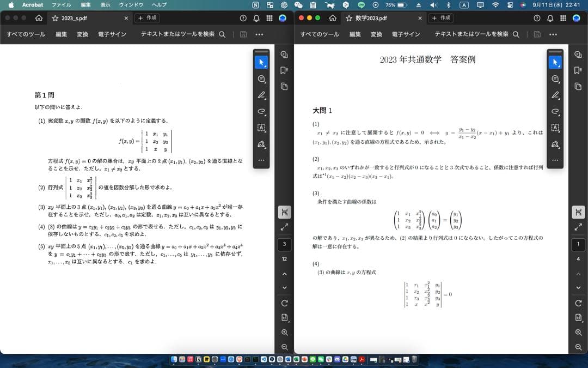Open the ウィンドウ menu in menu bar
Image resolution: width=588 pixels, height=368 pixels.
[x=131, y=5]
